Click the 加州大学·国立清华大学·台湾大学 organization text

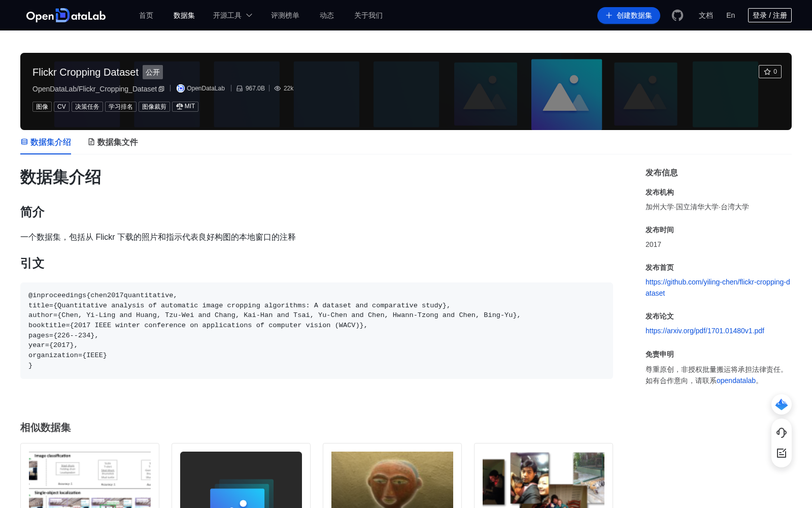point(697,207)
